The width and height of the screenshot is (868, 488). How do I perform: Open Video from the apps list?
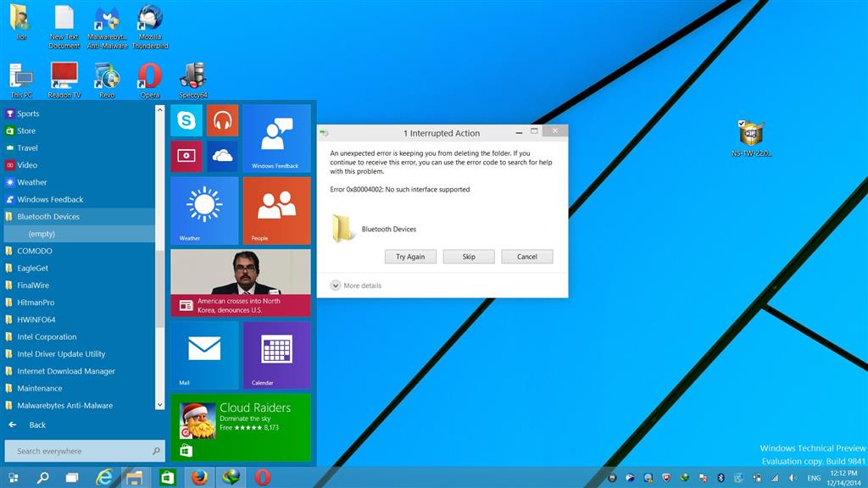point(79,165)
